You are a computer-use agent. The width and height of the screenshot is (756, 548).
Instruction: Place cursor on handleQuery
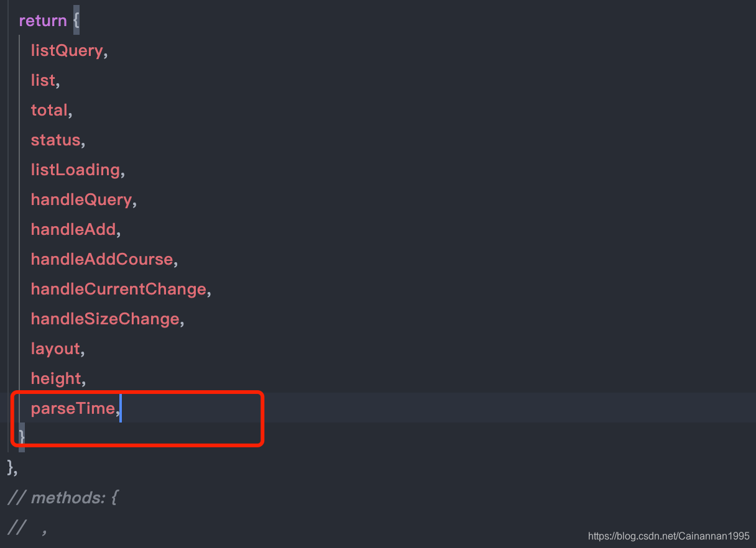click(81, 199)
